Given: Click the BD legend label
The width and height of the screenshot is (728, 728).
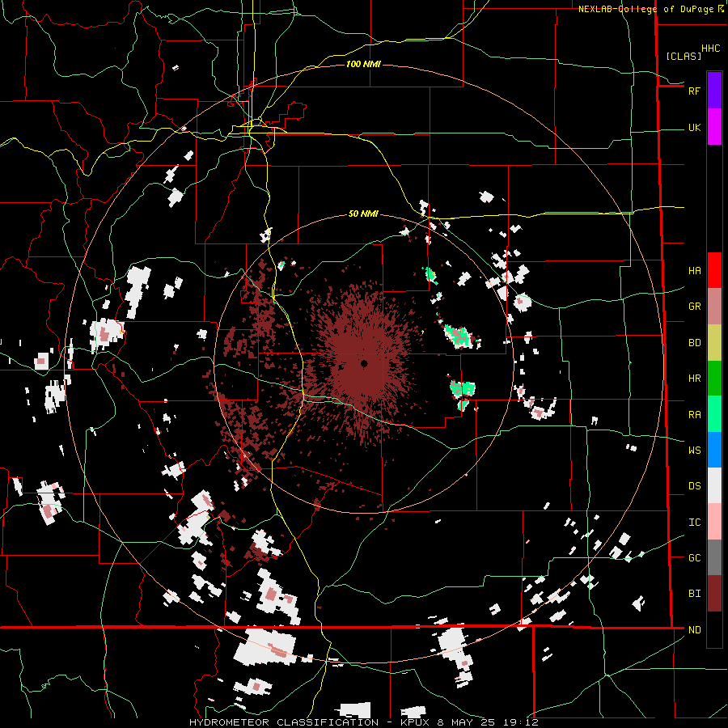Looking at the screenshot, I should pos(694,343).
